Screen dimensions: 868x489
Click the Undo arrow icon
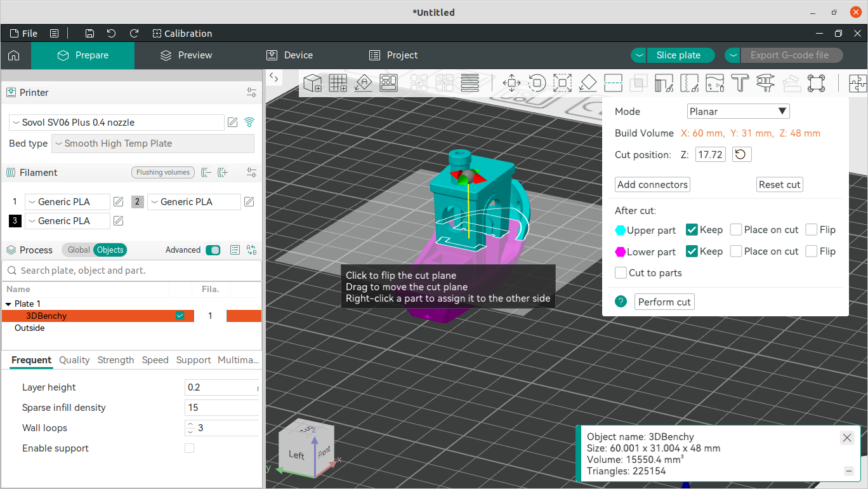click(112, 34)
